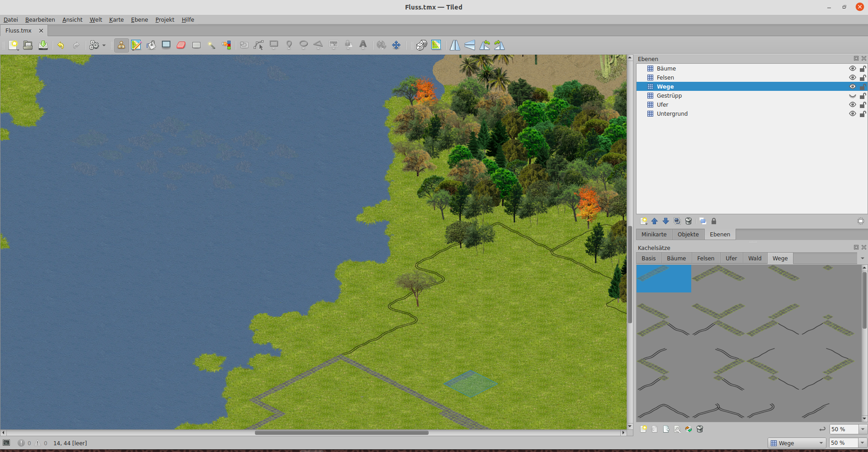Toggle lock on the Untergrund layer

(x=863, y=114)
